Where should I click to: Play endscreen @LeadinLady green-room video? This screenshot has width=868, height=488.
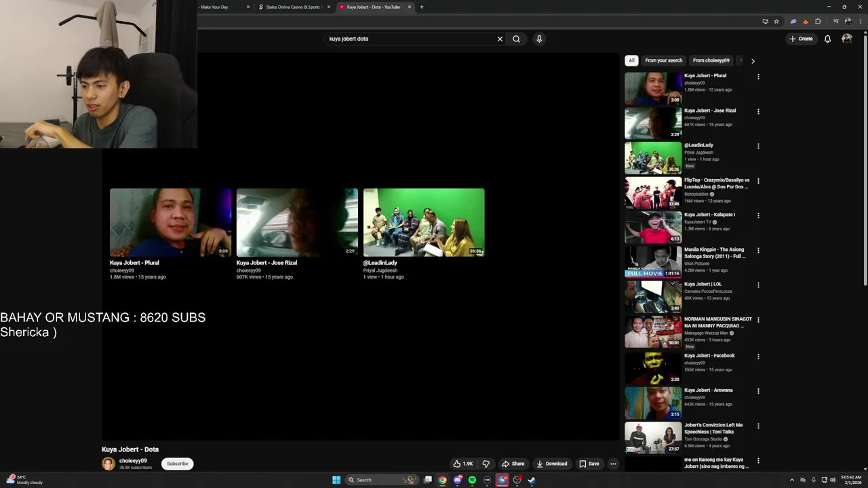(x=424, y=222)
